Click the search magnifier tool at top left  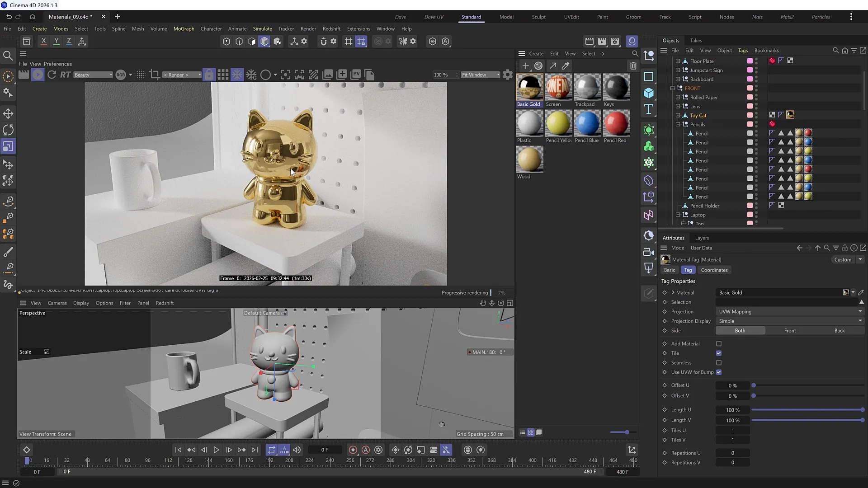point(8,56)
